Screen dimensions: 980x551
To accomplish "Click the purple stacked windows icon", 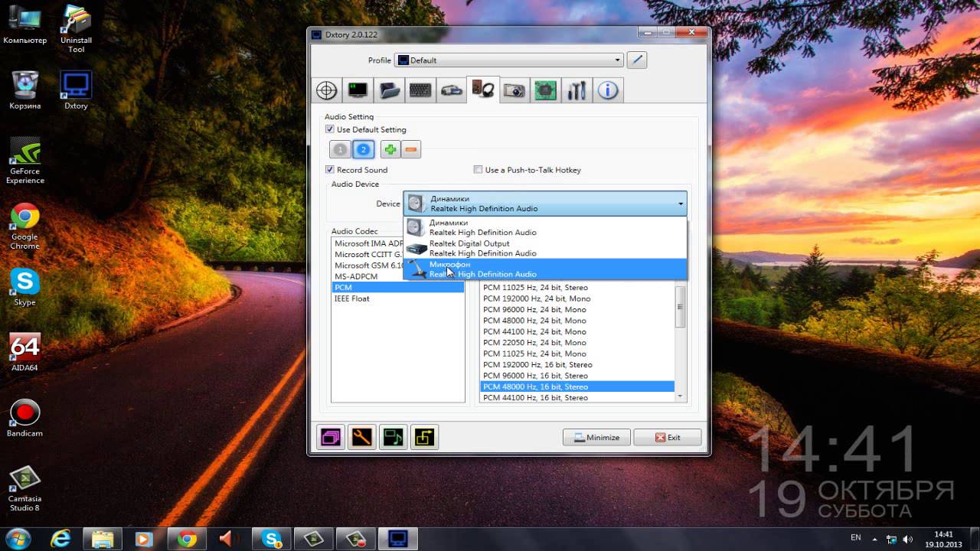I will (x=331, y=437).
